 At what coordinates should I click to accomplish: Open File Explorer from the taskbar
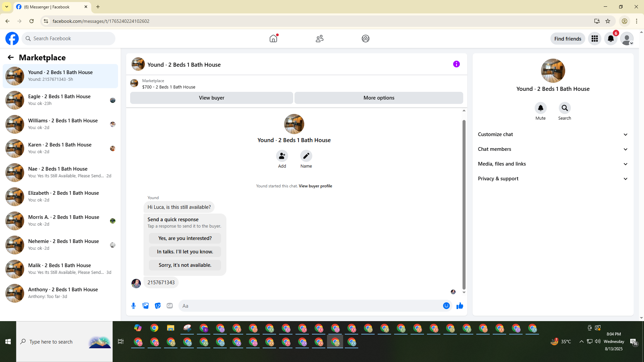click(x=171, y=328)
